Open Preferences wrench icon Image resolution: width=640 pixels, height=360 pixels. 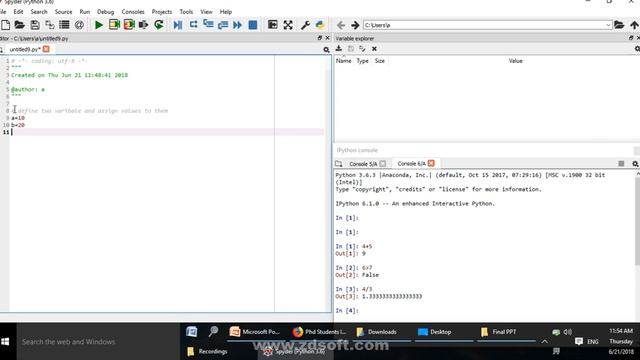(x=305, y=25)
